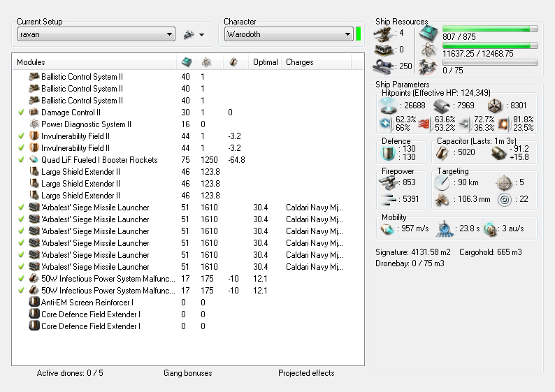Click the structure hull hitpoints icon
555x392 pixels.
[x=495, y=106]
